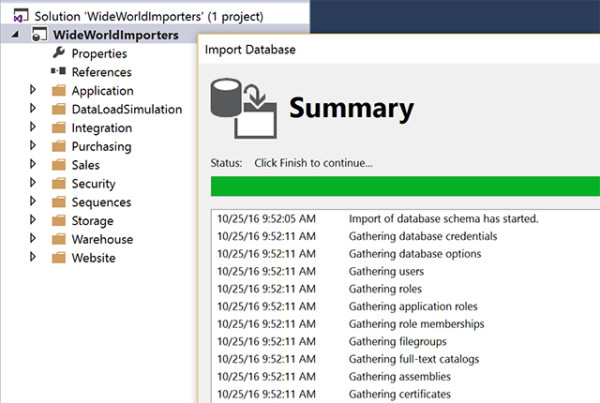Expand the Application folder arrow
The height and width of the screenshot is (403, 600).
click(33, 91)
